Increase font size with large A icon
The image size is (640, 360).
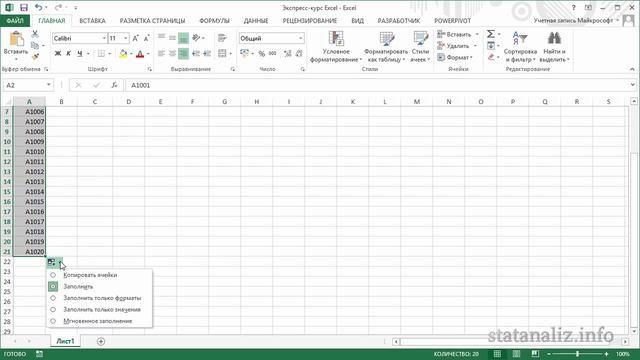tap(136, 38)
